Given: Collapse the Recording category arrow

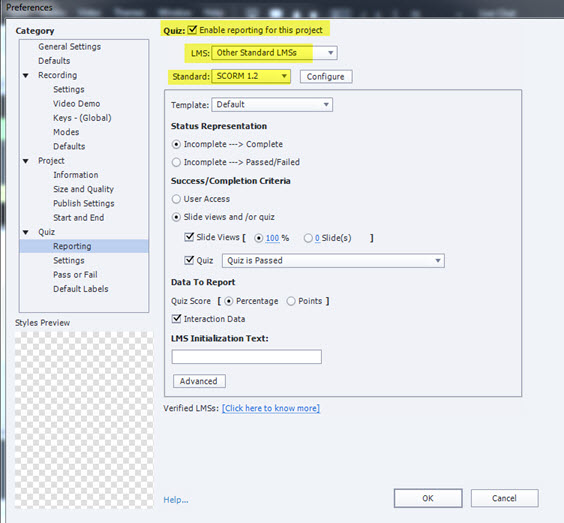Looking at the screenshot, I should coord(26,76).
